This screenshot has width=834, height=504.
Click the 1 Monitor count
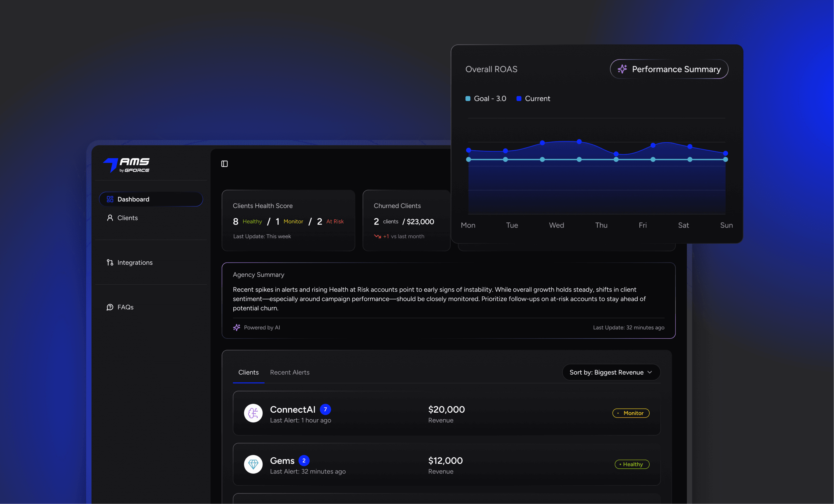pos(289,221)
